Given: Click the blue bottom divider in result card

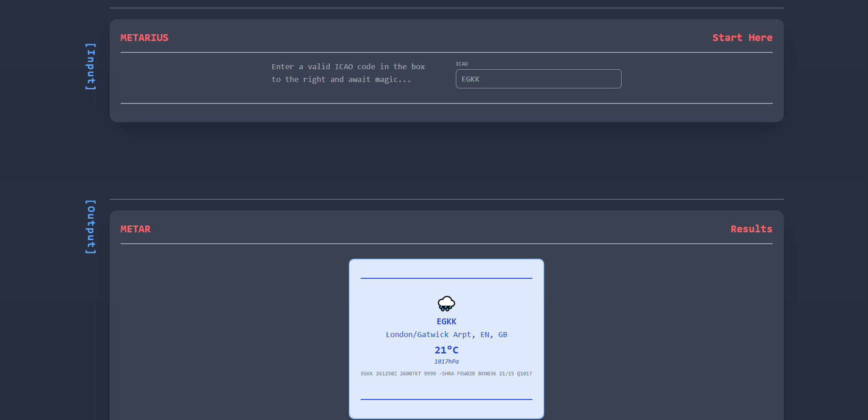Looking at the screenshot, I should click(446, 400).
